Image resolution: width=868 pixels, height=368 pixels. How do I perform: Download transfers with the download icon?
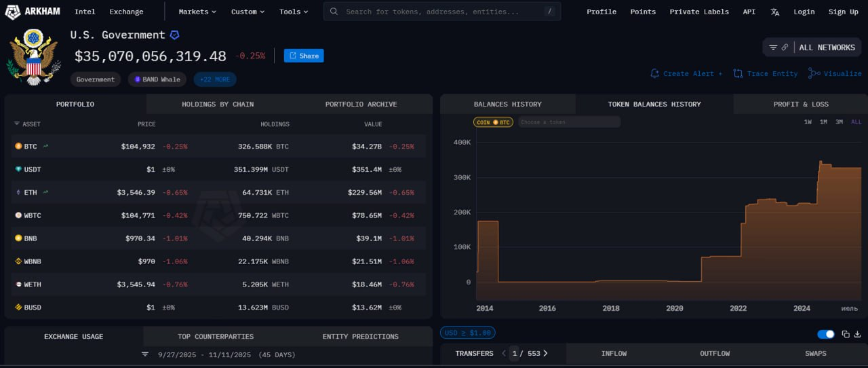point(857,334)
